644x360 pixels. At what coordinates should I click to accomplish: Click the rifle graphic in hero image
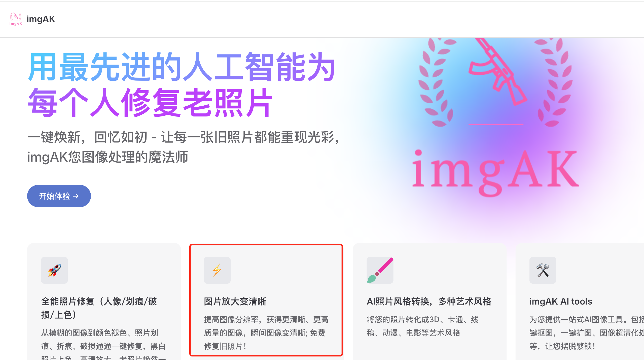497,72
